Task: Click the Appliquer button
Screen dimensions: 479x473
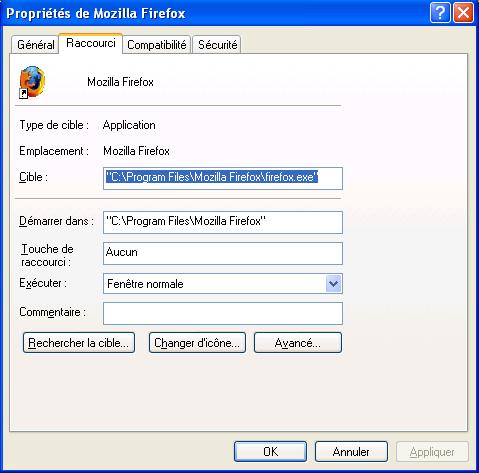Action: [432, 452]
